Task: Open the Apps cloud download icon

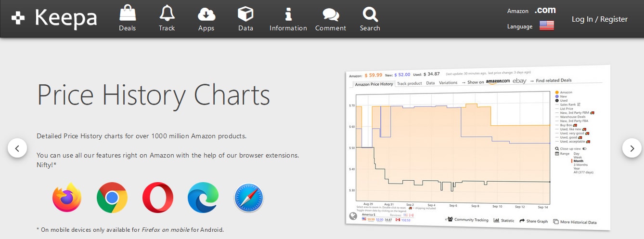Action: 206,14
